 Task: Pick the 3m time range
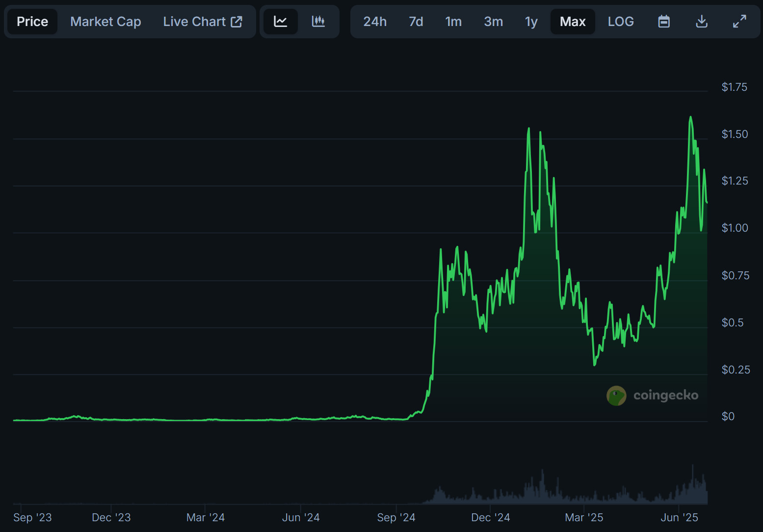pyautogui.click(x=493, y=22)
